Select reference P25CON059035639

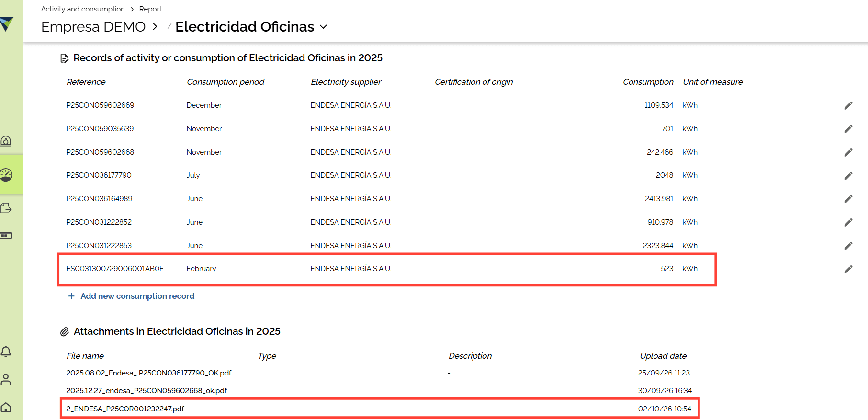(100, 129)
